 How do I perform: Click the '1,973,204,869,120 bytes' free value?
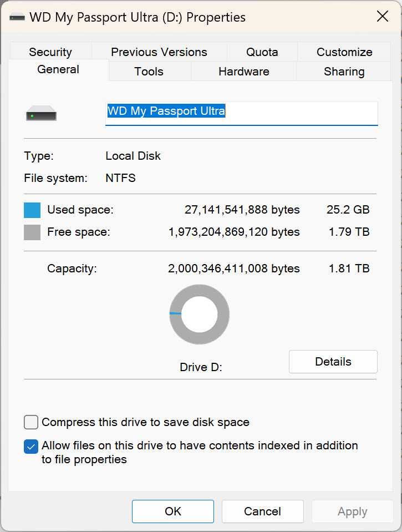tap(234, 232)
